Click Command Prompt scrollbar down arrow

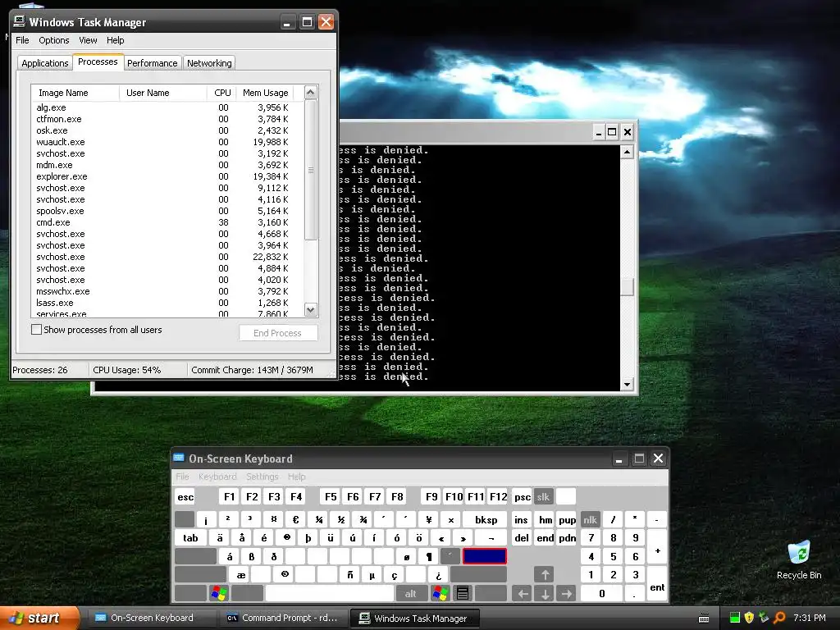pyautogui.click(x=627, y=384)
